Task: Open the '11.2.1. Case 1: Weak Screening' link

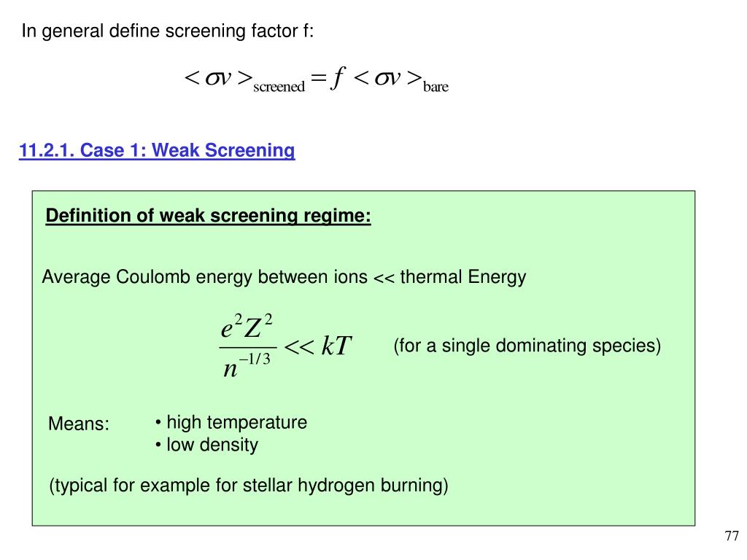Action: pos(157,150)
